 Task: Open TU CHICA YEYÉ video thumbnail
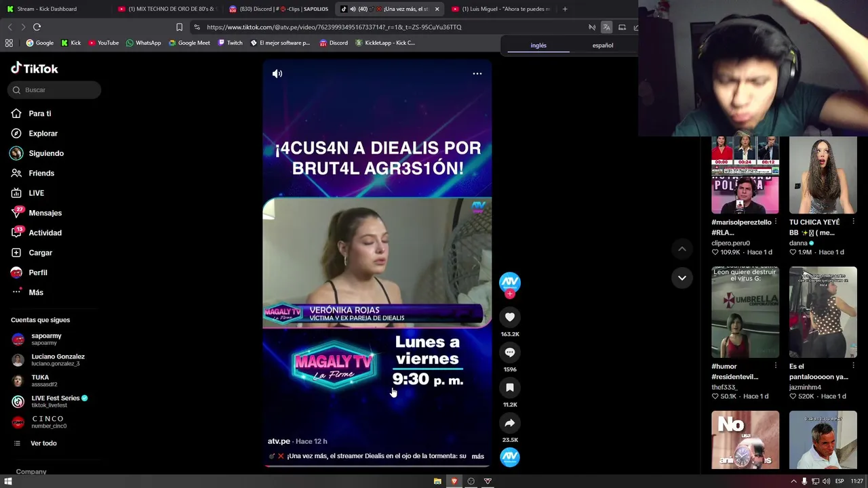[823, 175]
